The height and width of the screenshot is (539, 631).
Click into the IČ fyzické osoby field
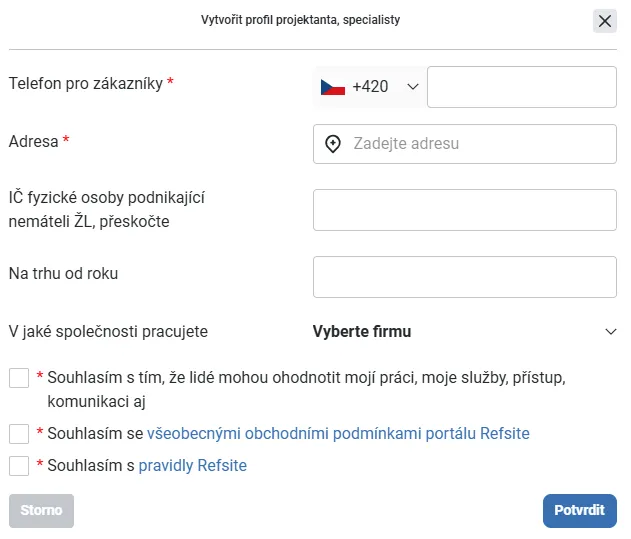465,210
